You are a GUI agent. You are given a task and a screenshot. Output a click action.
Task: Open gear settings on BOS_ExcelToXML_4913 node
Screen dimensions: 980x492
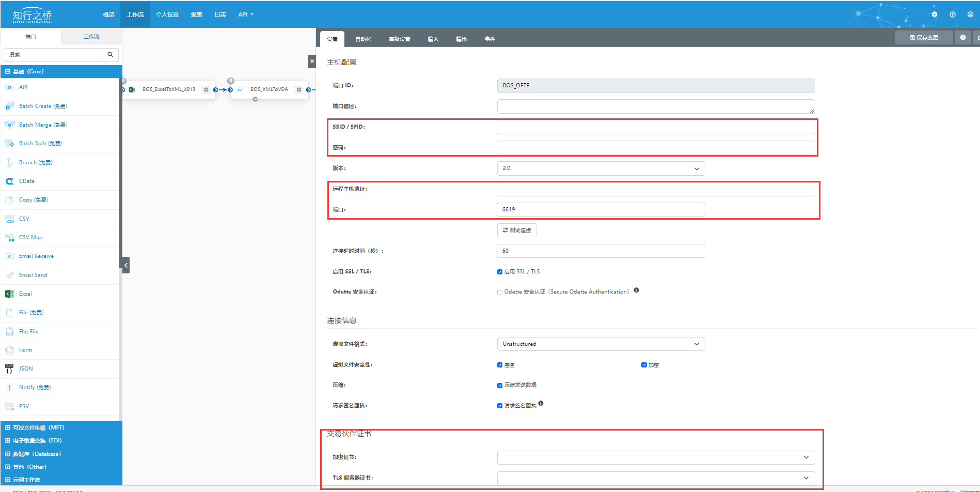[x=206, y=90]
